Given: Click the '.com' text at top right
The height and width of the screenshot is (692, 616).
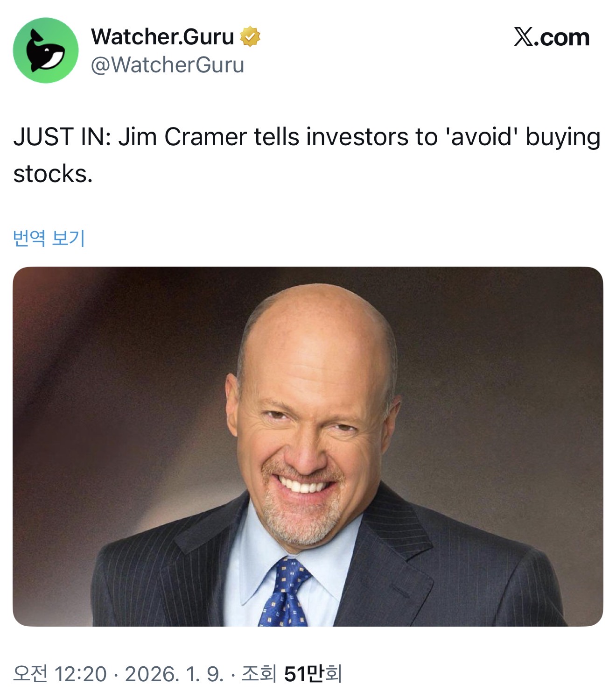Looking at the screenshot, I should pyautogui.click(x=562, y=37).
